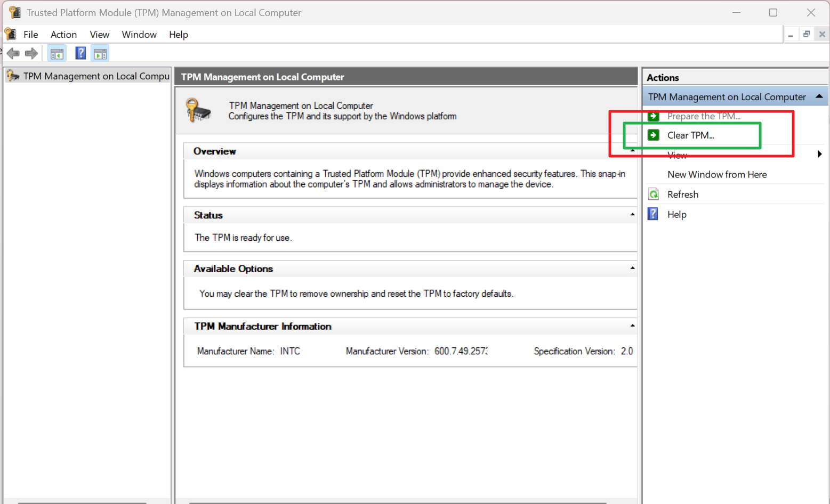The image size is (830, 504).
Task: Click the center pane horizontal scrollbar
Action: click(x=398, y=502)
